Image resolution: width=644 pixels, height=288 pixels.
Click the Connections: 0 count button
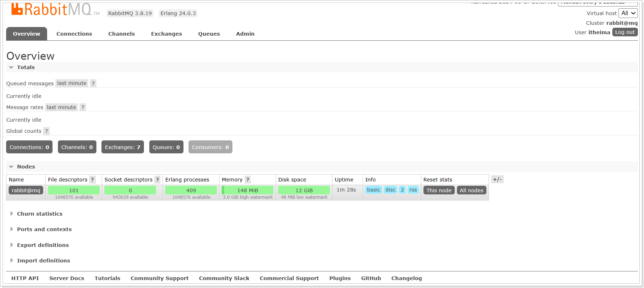click(30, 147)
